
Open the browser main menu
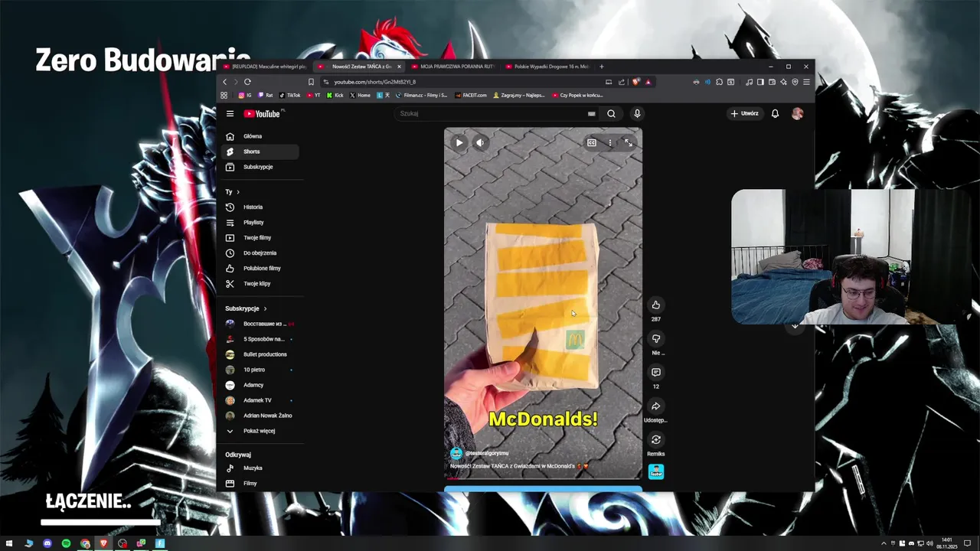pyautogui.click(x=806, y=82)
